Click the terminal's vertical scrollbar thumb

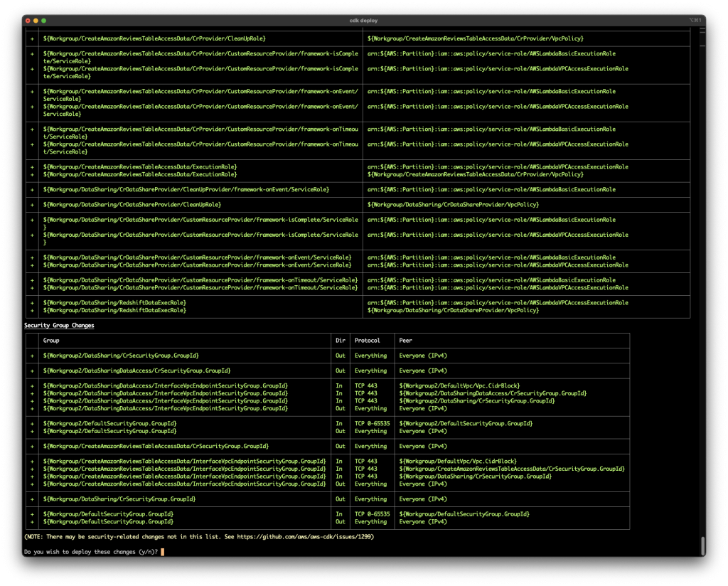pyautogui.click(x=702, y=545)
